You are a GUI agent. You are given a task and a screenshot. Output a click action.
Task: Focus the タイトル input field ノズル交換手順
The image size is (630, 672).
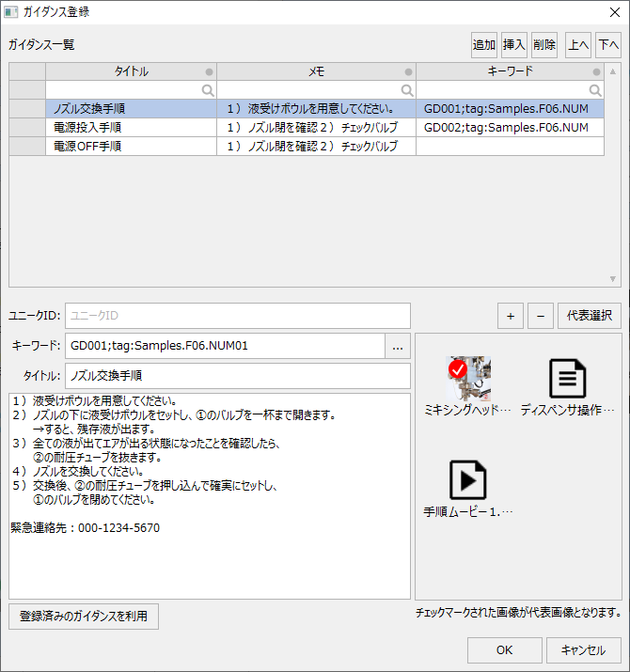coord(238,376)
